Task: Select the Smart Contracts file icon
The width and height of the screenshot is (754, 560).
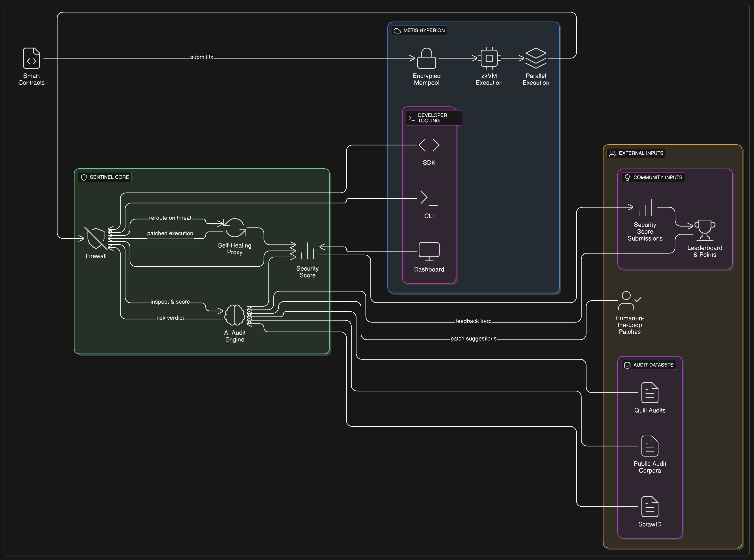Action: [31, 58]
